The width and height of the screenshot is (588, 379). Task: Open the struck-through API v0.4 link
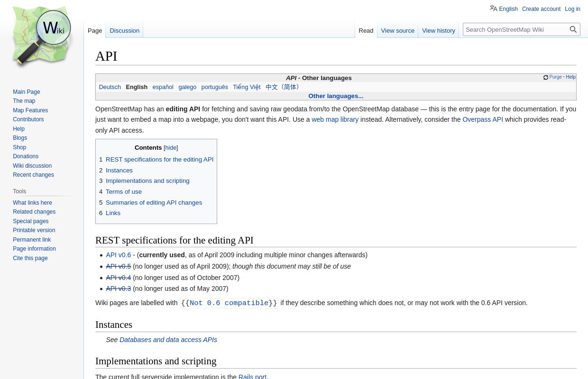coord(118,278)
